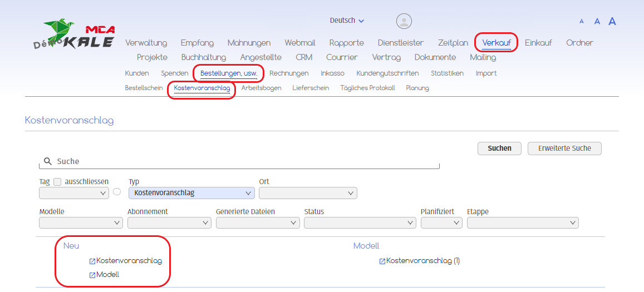This screenshot has width=644, height=292.
Task: Open new Kostenvoranschlag via external link icon
Action: [92, 261]
